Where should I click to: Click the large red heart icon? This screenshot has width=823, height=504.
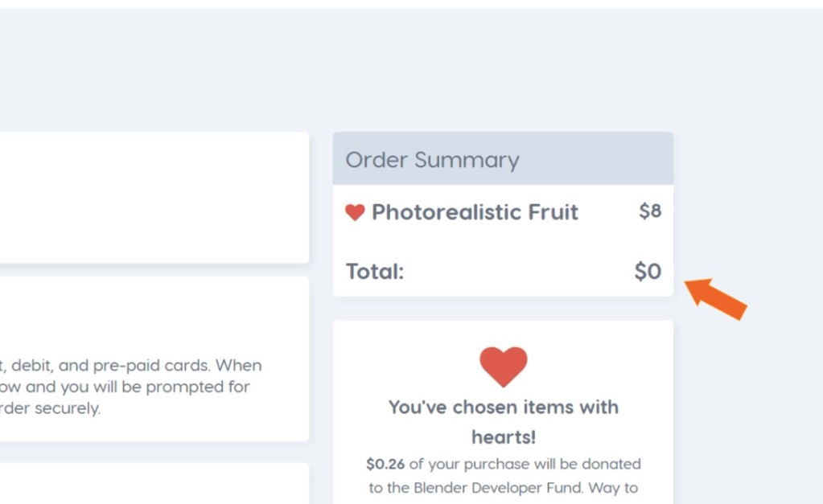point(504,366)
